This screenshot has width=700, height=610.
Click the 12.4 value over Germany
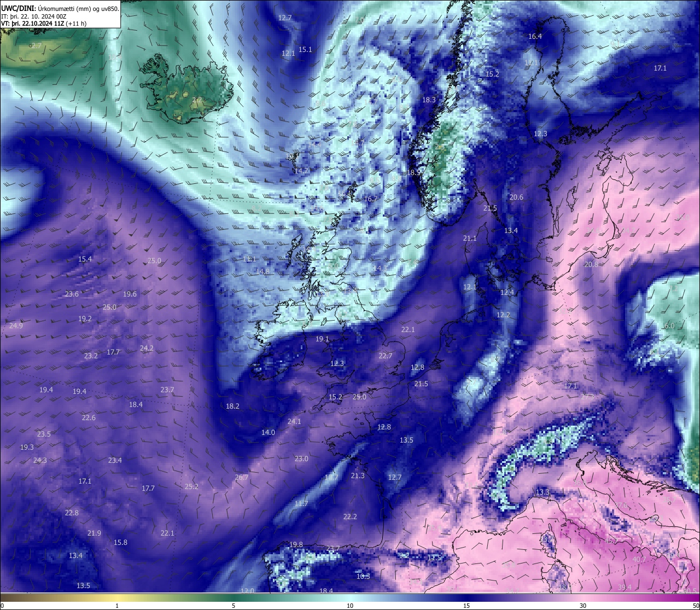point(507,292)
